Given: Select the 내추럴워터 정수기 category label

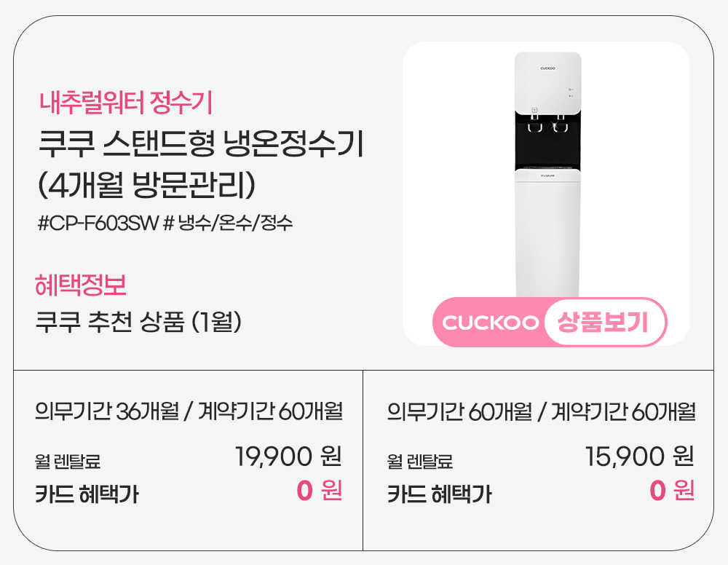Looking at the screenshot, I should (x=125, y=104).
